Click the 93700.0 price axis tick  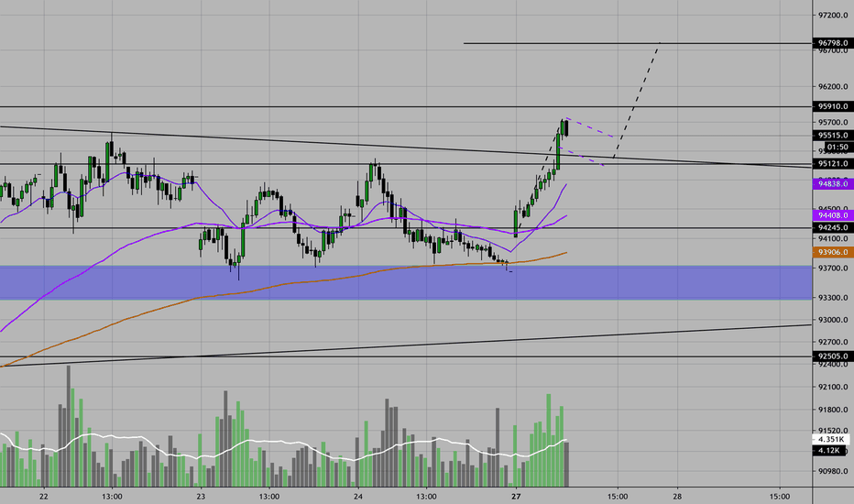pos(833,268)
